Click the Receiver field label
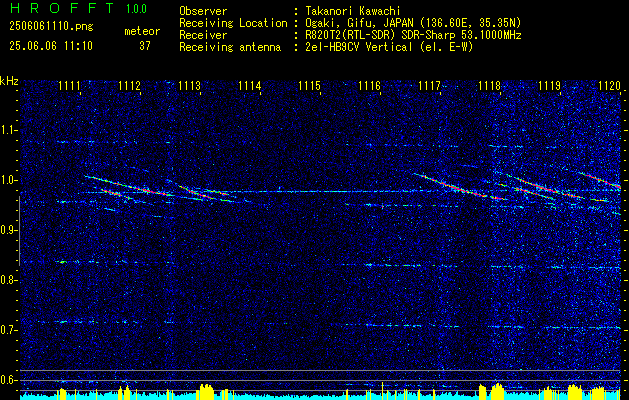This screenshot has width=629, height=400. pos(203,35)
